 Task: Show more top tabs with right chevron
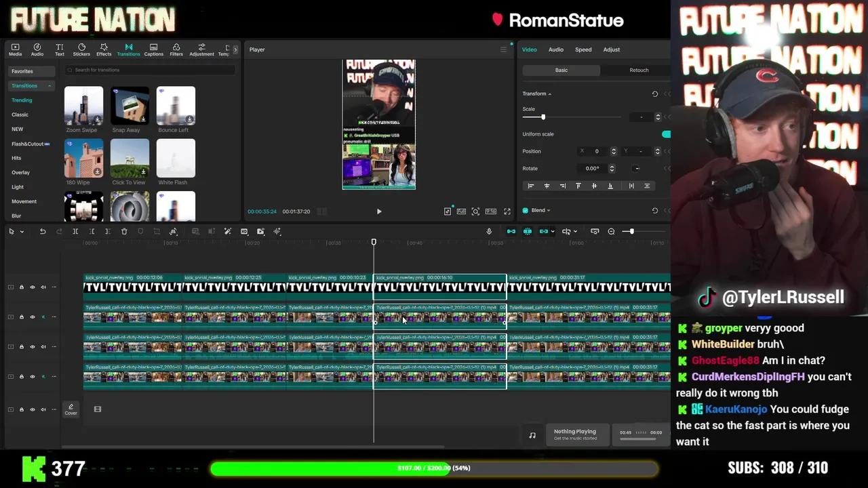tap(235, 49)
